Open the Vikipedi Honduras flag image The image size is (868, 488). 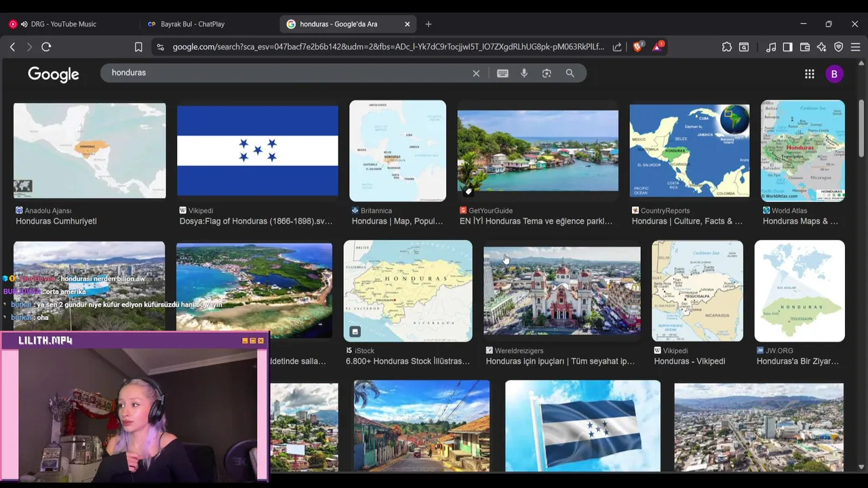point(258,150)
